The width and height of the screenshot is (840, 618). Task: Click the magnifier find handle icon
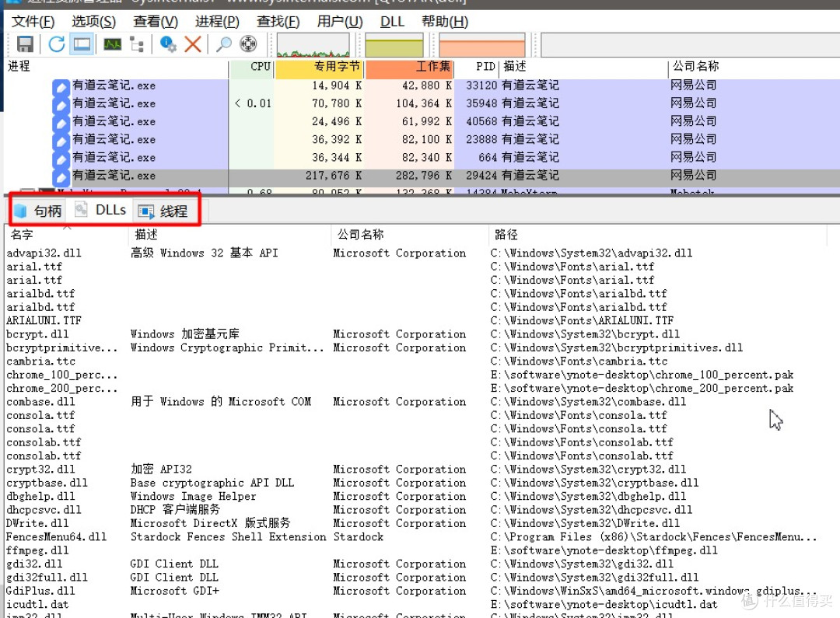pyautogui.click(x=224, y=44)
